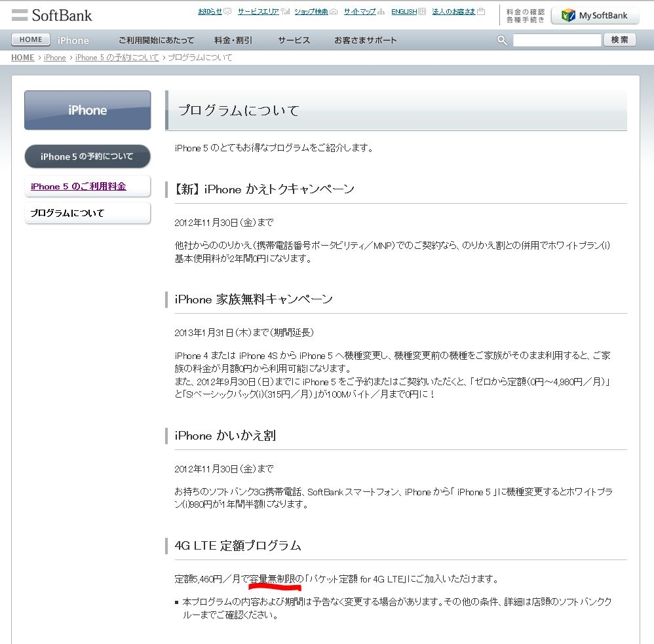Click the SoftBank logo

[x=52, y=16]
